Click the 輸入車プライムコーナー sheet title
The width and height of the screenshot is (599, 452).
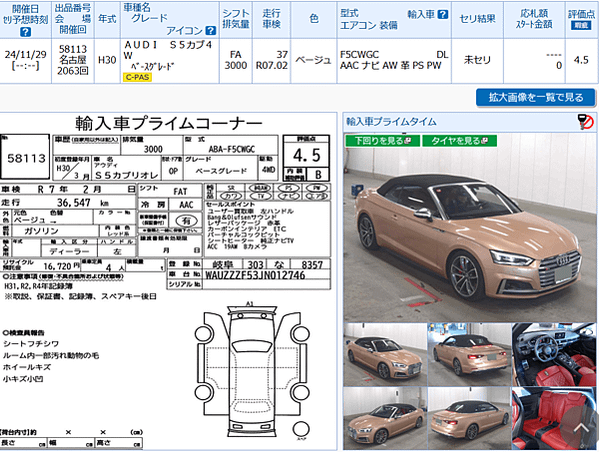pyautogui.click(x=168, y=123)
